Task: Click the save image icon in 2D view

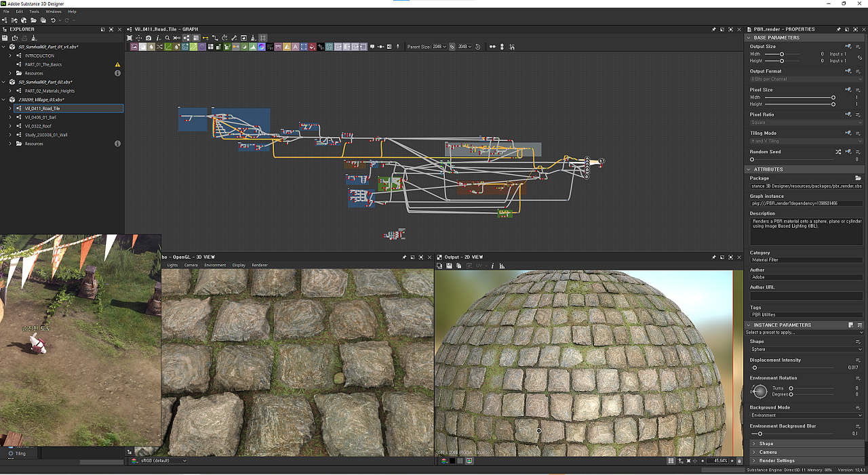Action: (449, 266)
